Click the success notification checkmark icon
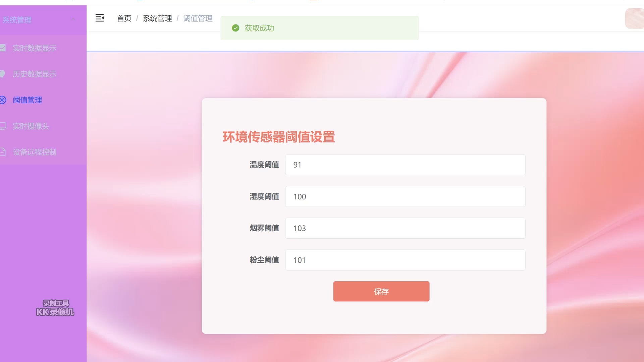 pos(235,28)
